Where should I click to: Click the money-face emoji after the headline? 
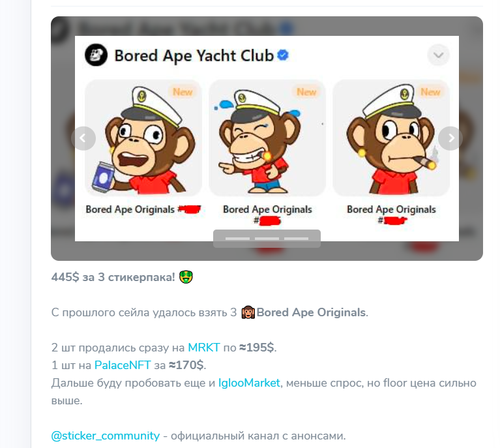point(186,277)
